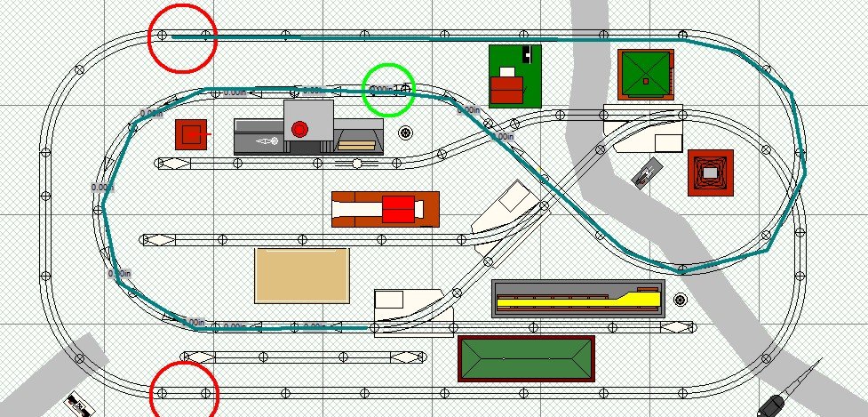The height and width of the screenshot is (417, 868).
Task: Click the diamond bumper right of the yellow platform
Action: point(679,327)
